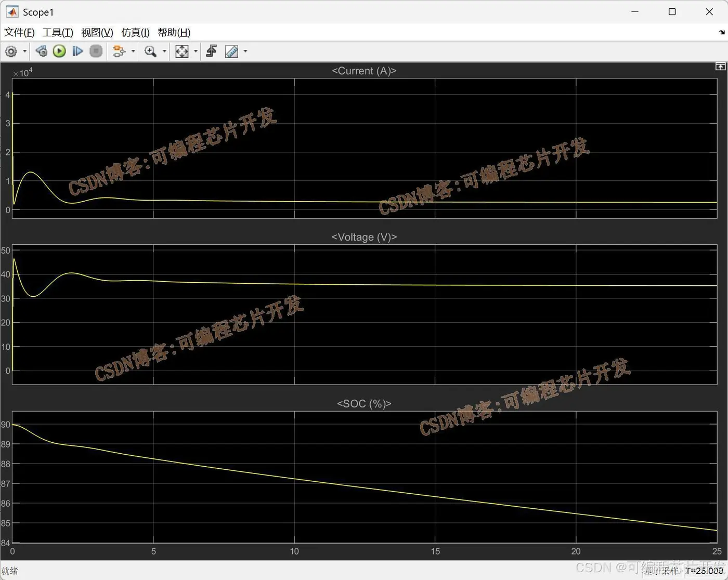Screen dimensions: 728x580
Task: Open the 文件(F) menu
Action: (x=19, y=32)
